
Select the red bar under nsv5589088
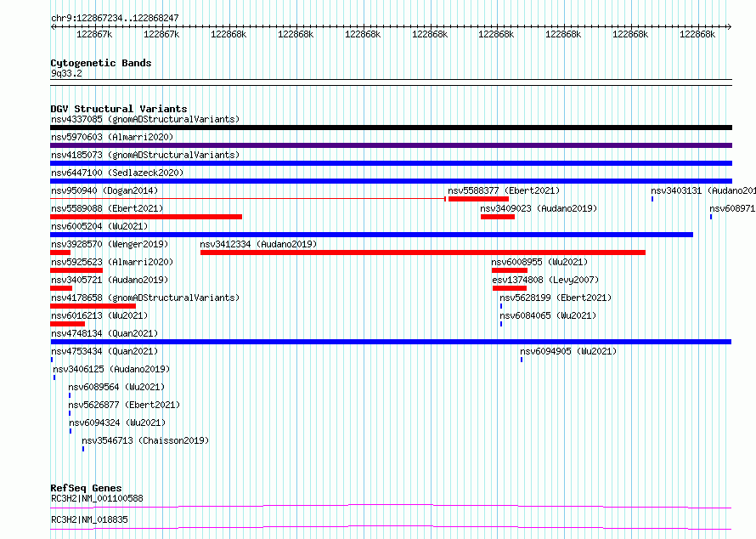tap(146, 217)
